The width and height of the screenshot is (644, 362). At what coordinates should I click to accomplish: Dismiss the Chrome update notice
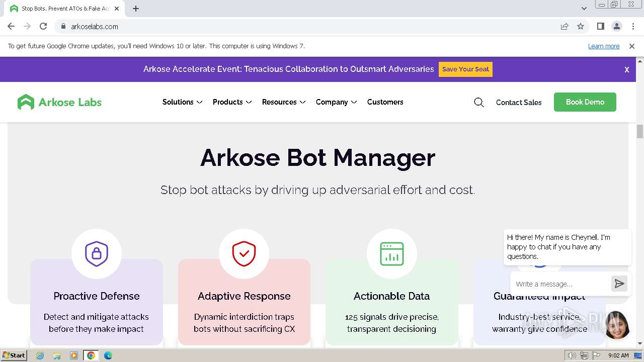click(632, 46)
